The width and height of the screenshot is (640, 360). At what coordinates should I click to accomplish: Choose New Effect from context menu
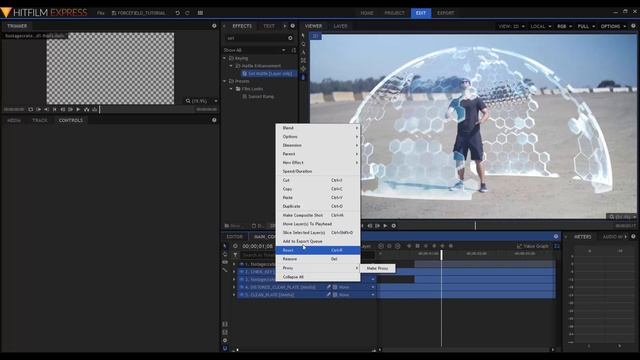[x=318, y=162]
